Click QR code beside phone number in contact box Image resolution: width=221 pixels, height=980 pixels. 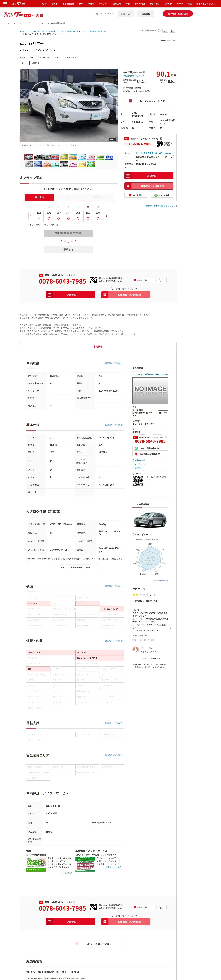[x=160, y=144]
